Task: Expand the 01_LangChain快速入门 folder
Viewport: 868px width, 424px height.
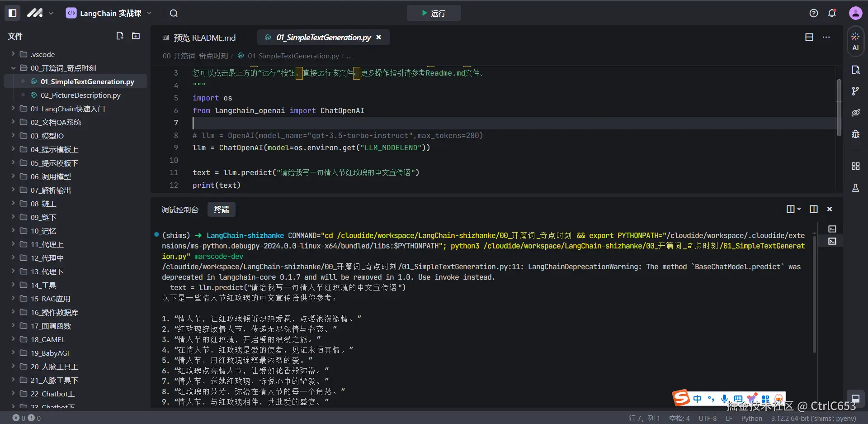Action: pos(67,109)
